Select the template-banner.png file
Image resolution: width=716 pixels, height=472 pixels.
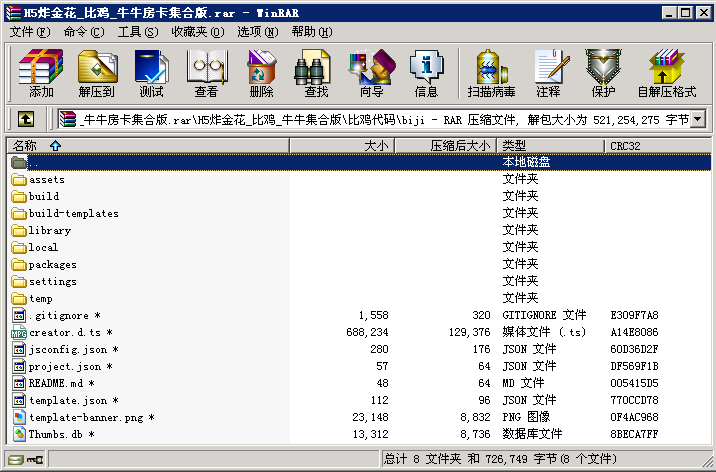click(x=87, y=417)
